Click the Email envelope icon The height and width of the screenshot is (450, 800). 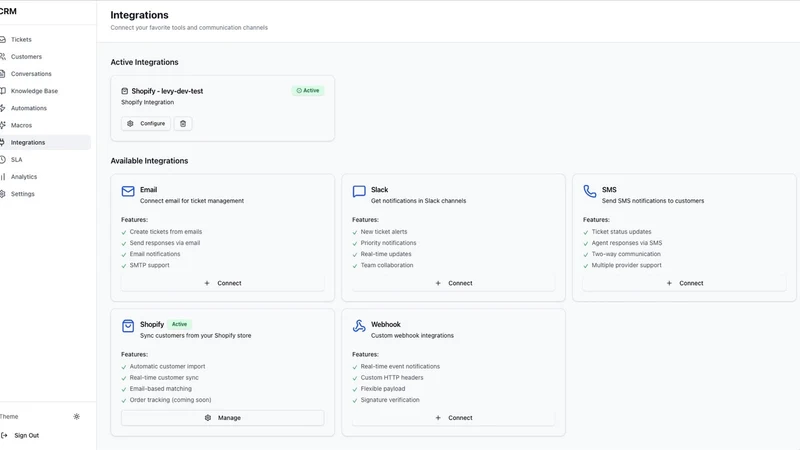point(128,191)
